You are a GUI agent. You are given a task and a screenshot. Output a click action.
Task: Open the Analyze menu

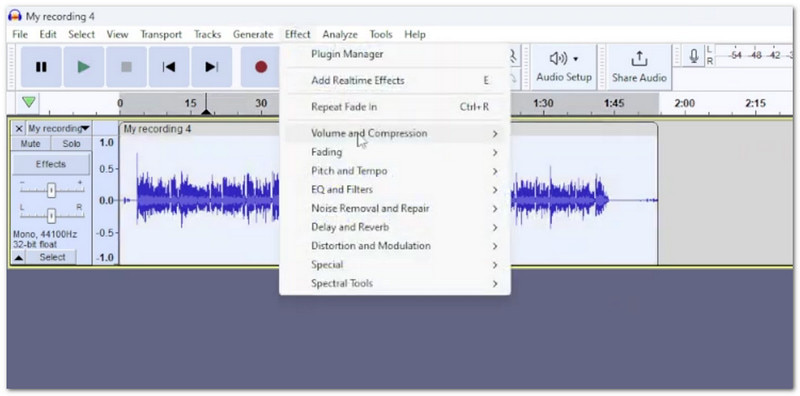[x=340, y=35]
